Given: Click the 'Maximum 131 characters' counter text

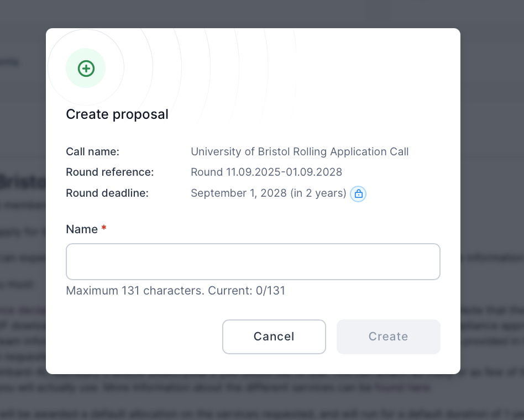Looking at the screenshot, I should 175,290.
